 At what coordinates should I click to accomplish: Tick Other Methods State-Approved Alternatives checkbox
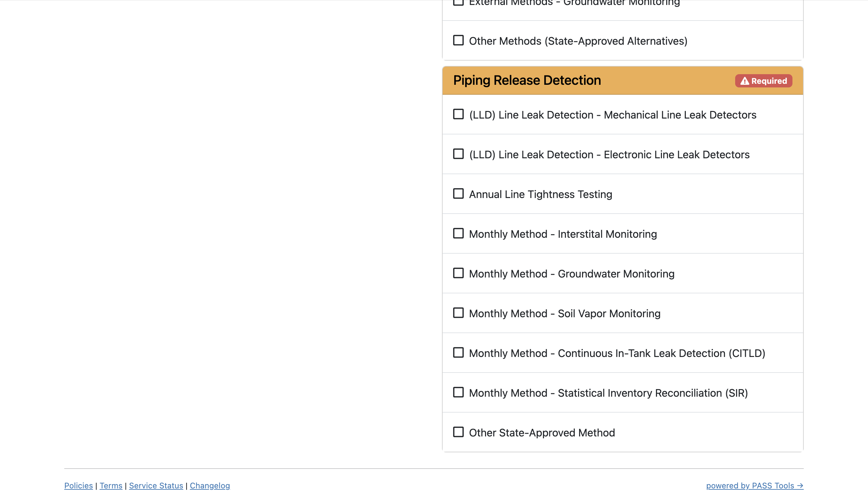[458, 40]
